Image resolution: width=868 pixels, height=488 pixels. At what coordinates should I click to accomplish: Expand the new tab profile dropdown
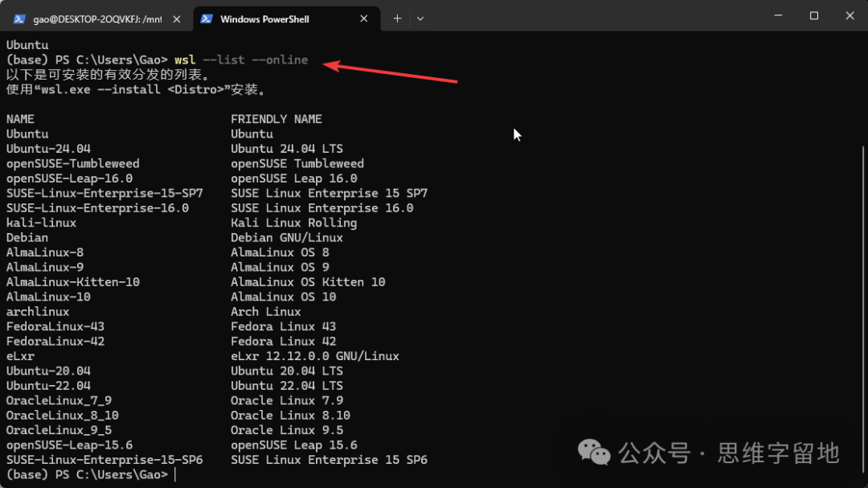tap(420, 18)
